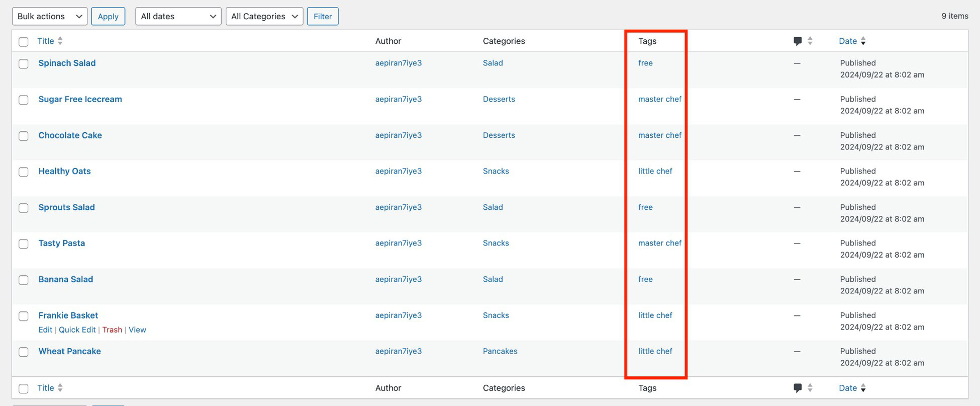Click sort arrow next to bottom Date footer
980x406 pixels.
[863, 388]
